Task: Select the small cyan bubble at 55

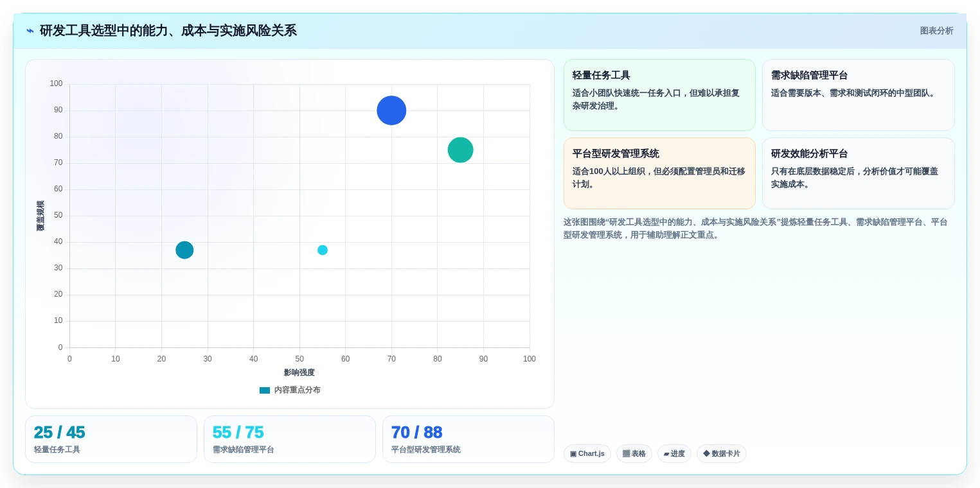Action: point(323,250)
